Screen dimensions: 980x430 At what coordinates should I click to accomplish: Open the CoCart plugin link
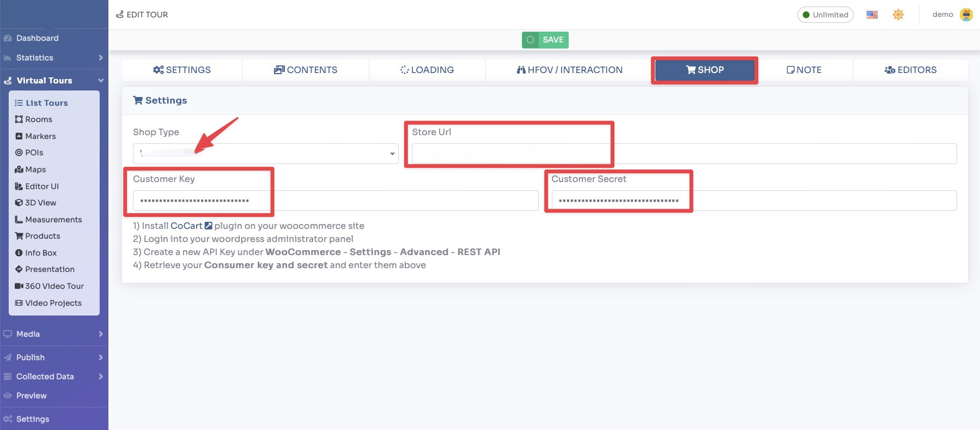pos(191,226)
